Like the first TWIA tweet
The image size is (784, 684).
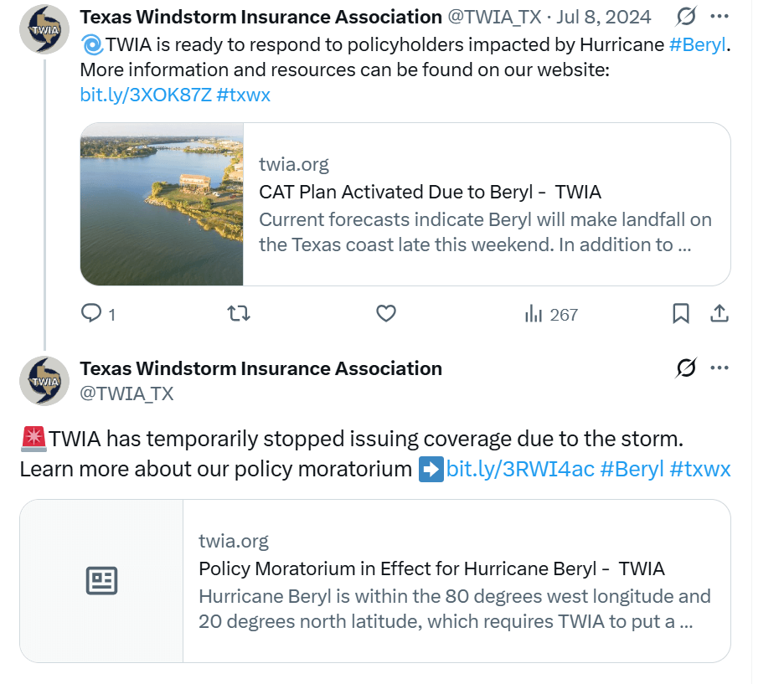pyautogui.click(x=385, y=314)
